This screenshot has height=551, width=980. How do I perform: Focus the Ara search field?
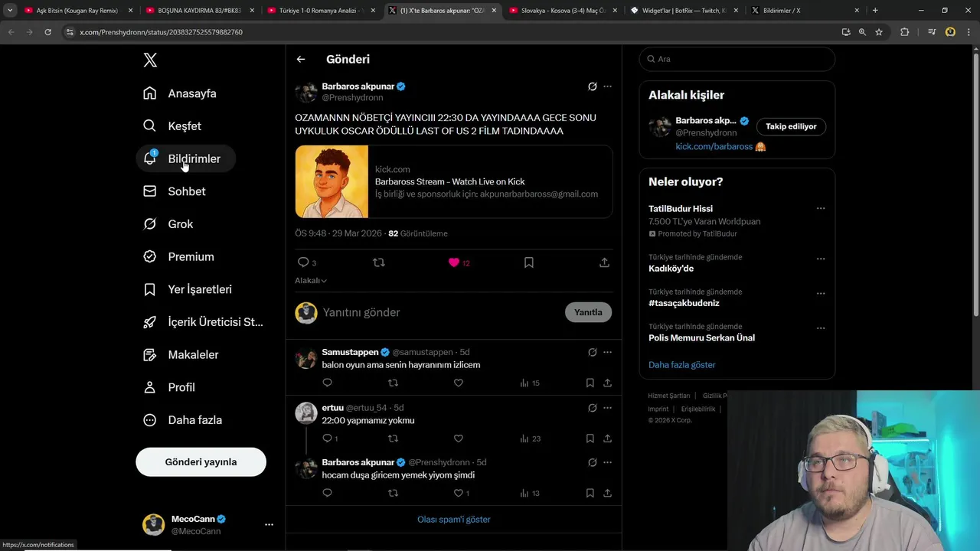click(x=739, y=59)
